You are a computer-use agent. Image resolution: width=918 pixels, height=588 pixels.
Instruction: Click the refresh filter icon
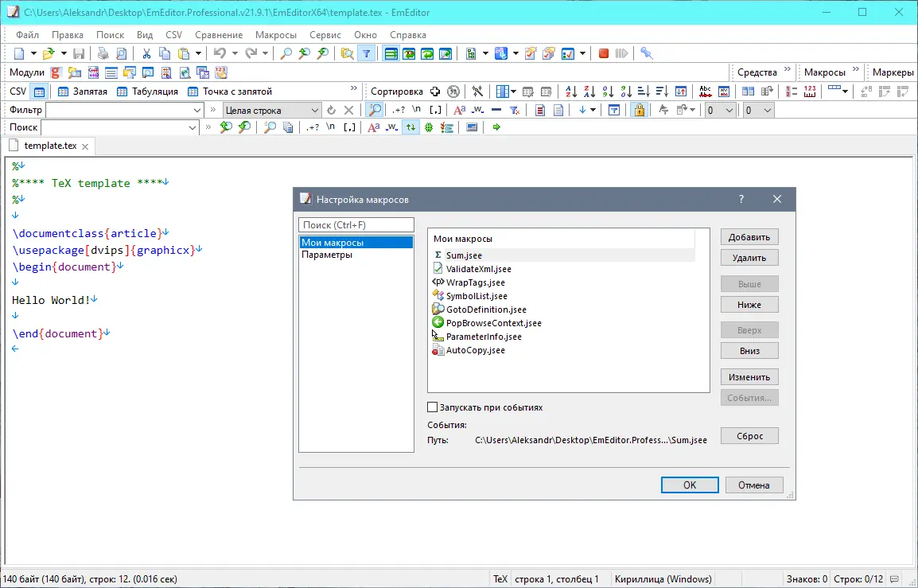point(332,110)
